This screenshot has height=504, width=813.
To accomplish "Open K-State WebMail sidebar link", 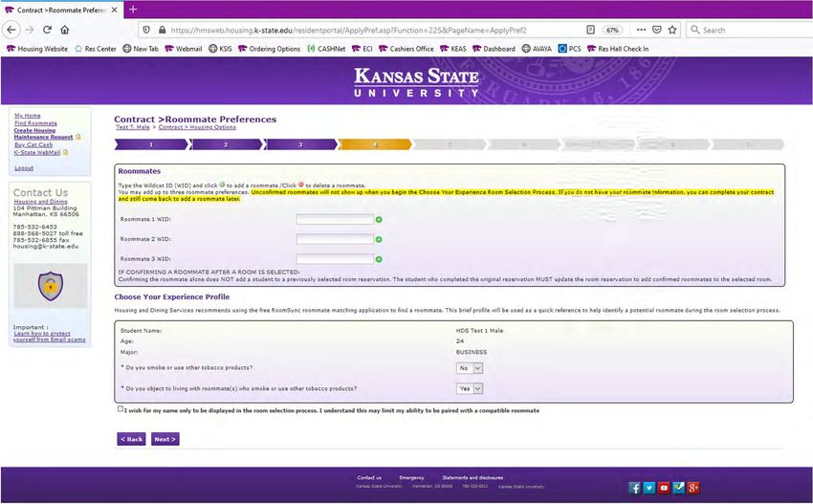I will pyautogui.click(x=36, y=152).
